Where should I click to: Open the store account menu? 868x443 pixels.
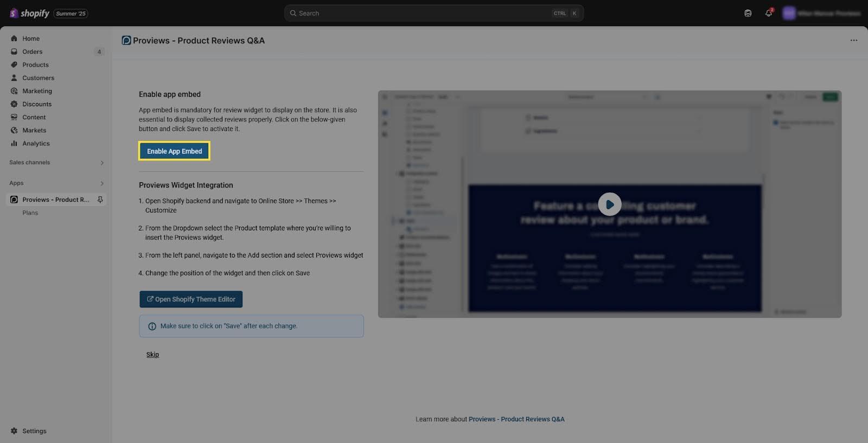click(821, 13)
